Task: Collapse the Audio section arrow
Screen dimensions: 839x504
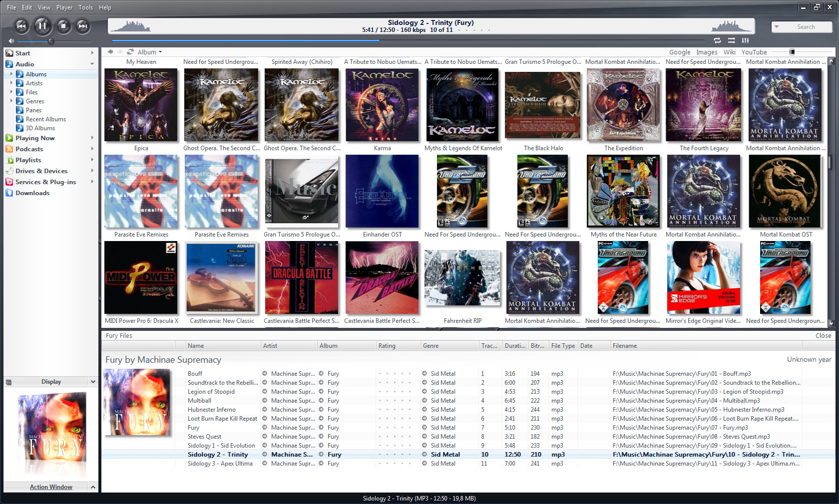Action: (92, 64)
